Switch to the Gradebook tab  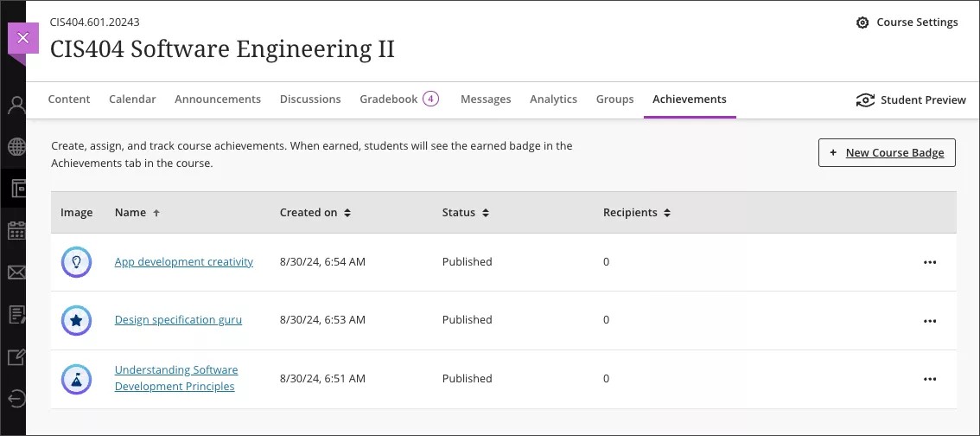389,99
